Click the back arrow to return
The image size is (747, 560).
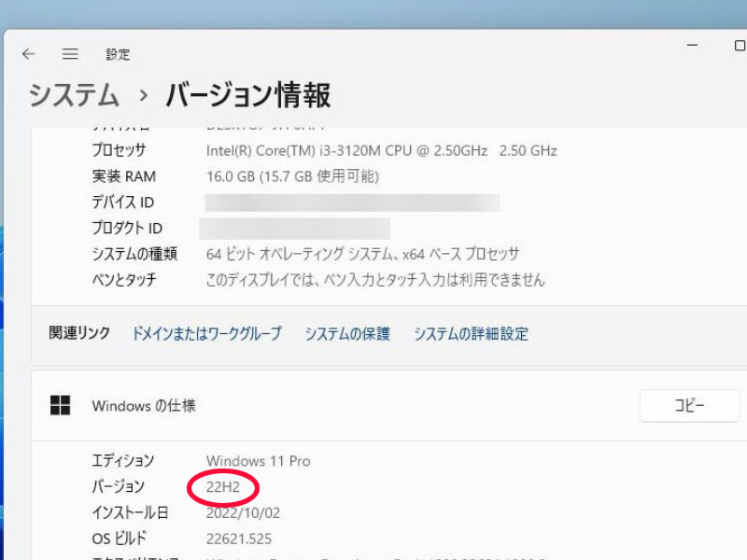pyautogui.click(x=28, y=54)
